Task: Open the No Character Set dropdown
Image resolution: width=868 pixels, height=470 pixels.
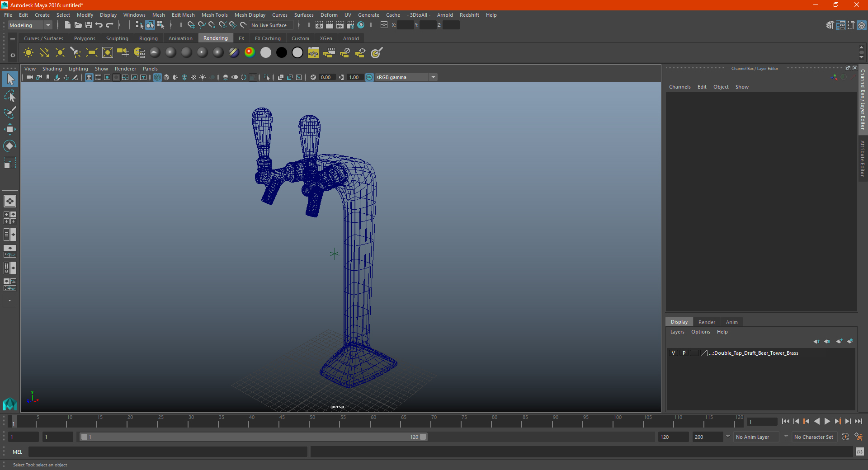Action: pyautogui.click(x=814, y=437)
